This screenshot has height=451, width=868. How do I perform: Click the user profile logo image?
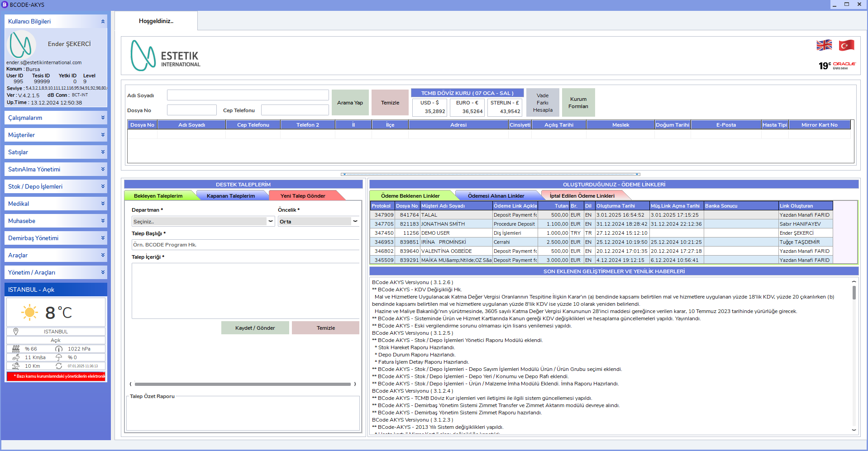pos(21,44)
